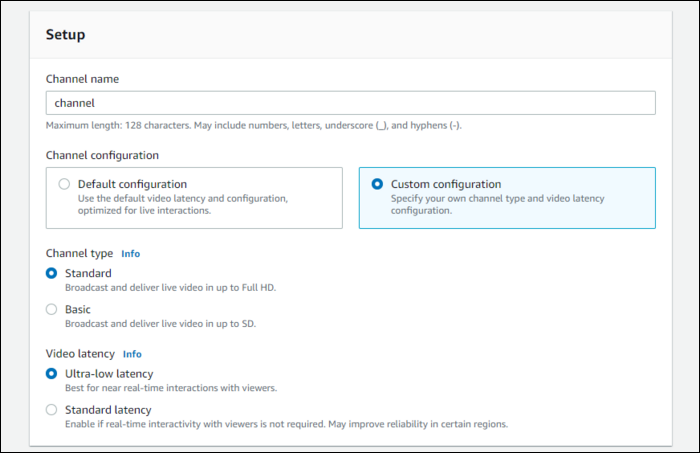Screen dimensions: 700x453
Task: Enable the Standard latency radio option
Action: tap(52, 409)
